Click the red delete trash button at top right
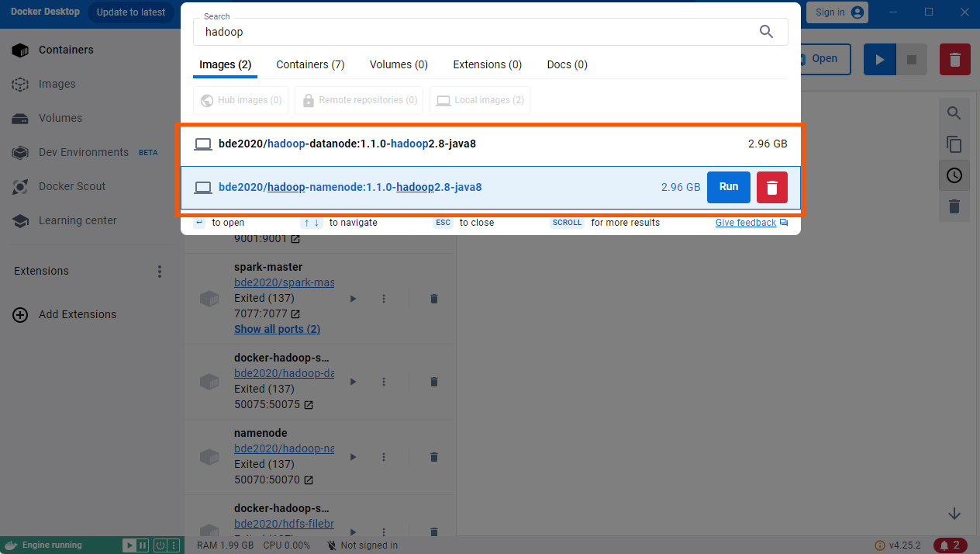Viewport: 980px width, 554px height. [x=955, y=60]
